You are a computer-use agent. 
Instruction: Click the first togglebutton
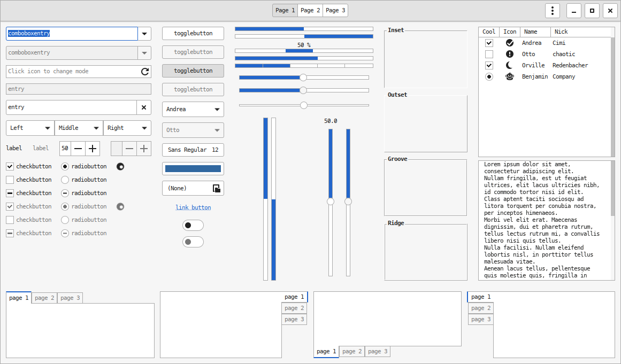(193, 33)
